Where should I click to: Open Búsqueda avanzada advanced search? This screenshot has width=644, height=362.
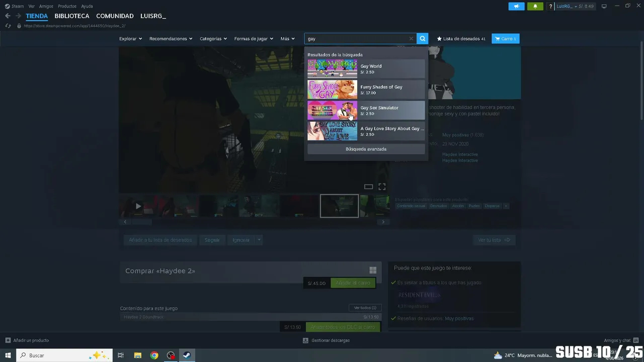coord(366,149)
